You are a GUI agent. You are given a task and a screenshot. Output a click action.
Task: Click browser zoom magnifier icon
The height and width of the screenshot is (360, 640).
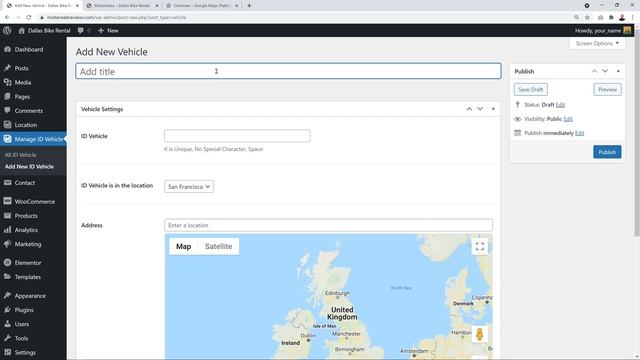pos(576,18)
